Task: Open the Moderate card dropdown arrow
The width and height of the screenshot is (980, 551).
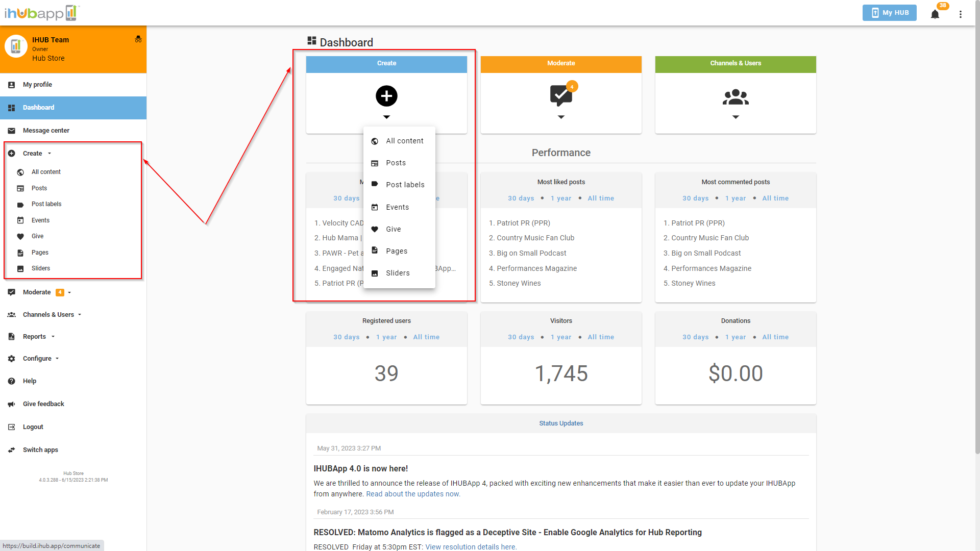Action: (561, 117)
